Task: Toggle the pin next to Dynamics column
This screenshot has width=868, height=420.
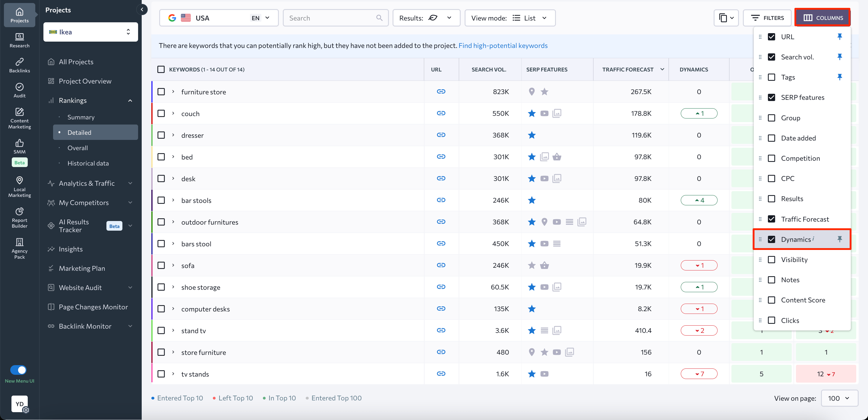Action: point(839,239)
